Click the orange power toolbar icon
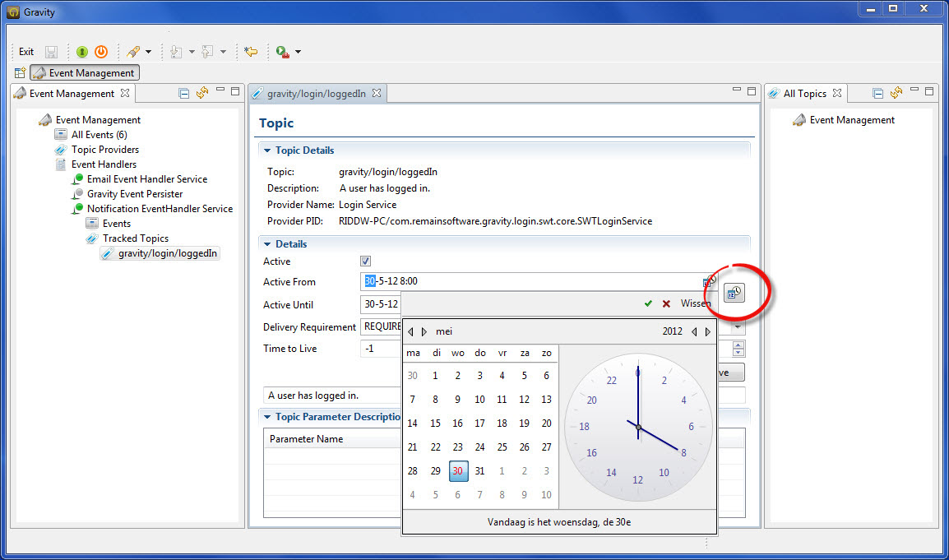Viewport: 949px width, 560px height. click(101, 52)
